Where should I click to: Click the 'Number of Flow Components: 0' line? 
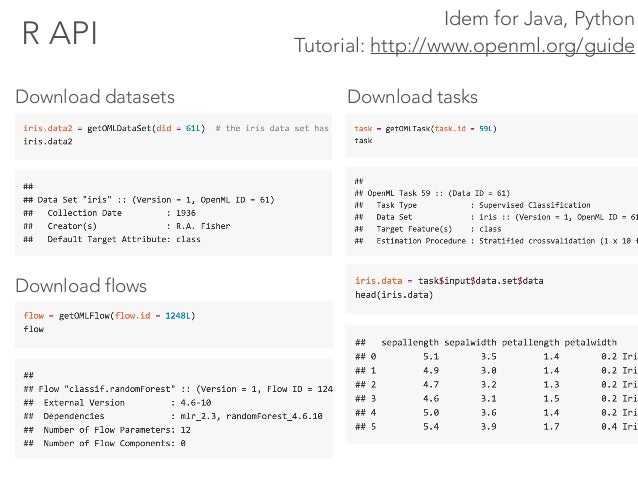tap(105, 443)
